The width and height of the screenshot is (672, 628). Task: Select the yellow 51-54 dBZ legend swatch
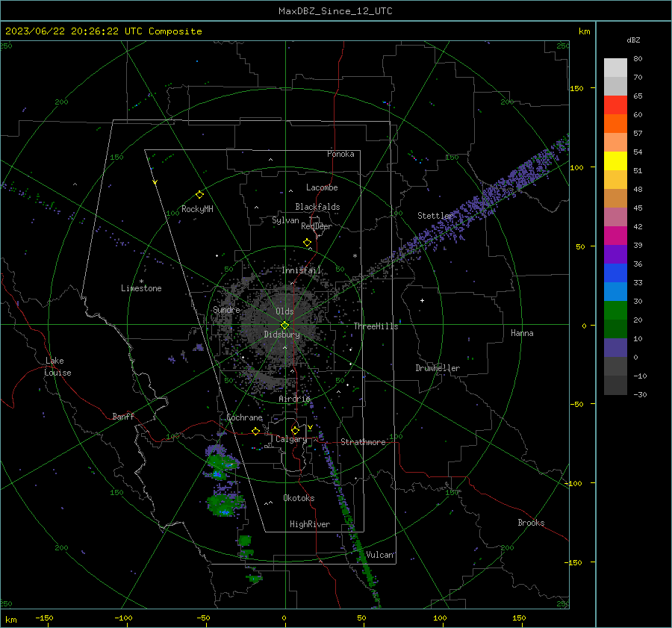click(615, 161)
